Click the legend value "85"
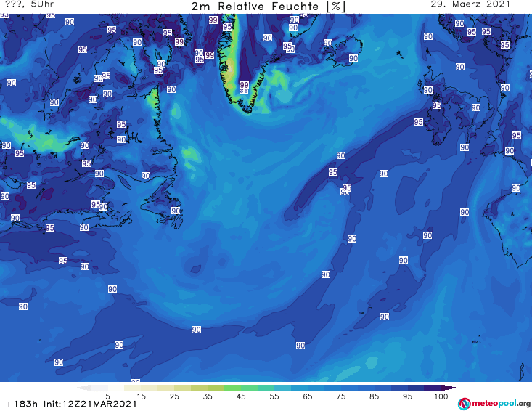 [x=374, y=396]
